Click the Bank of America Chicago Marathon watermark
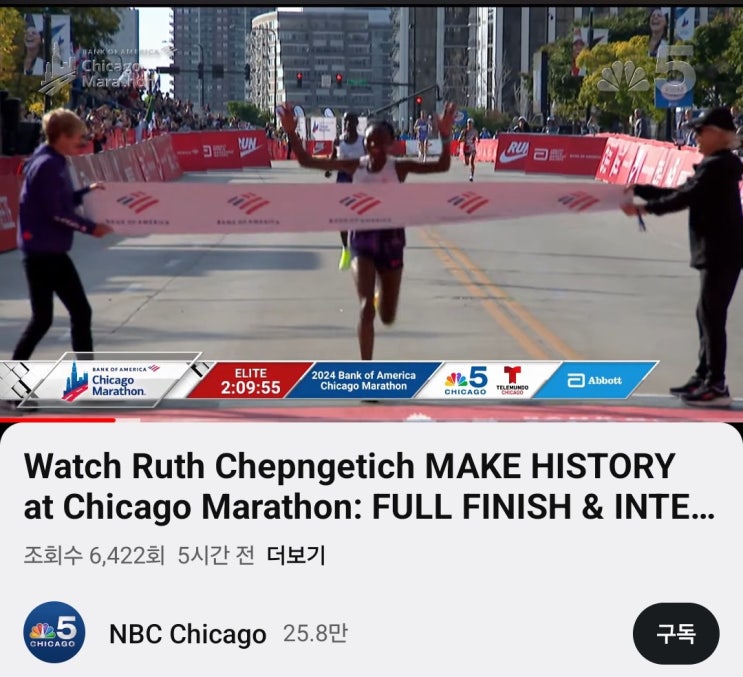743x677 pixels. point(97,70)
